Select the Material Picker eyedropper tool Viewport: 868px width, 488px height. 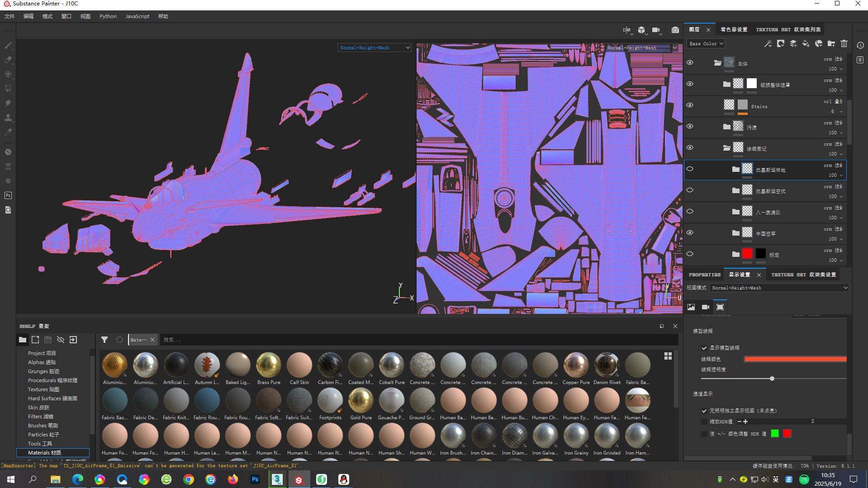click(x=8, y=132)
